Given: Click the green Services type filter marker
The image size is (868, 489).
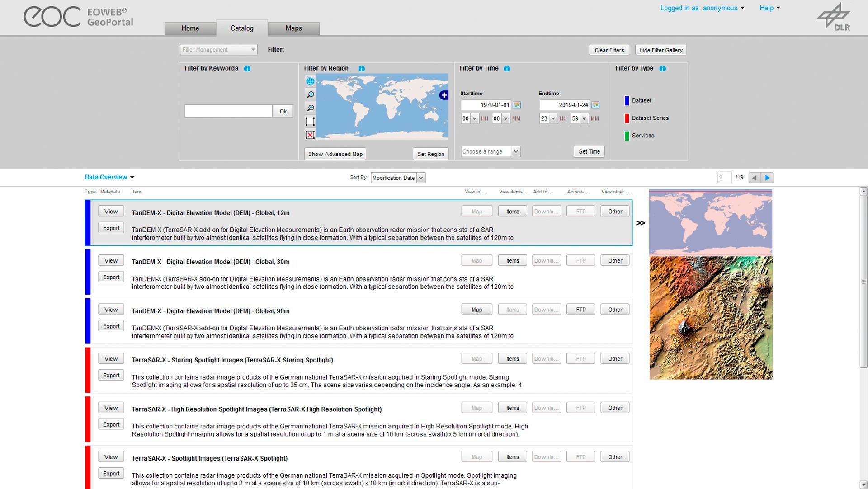Looking at the screenshot, I should (627, 135).
